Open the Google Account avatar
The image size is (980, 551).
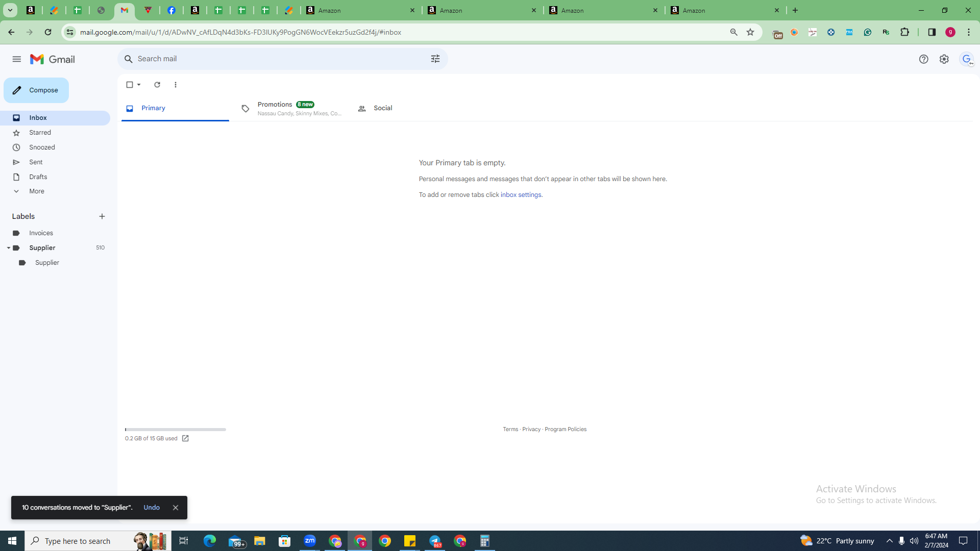coord(967,59)
